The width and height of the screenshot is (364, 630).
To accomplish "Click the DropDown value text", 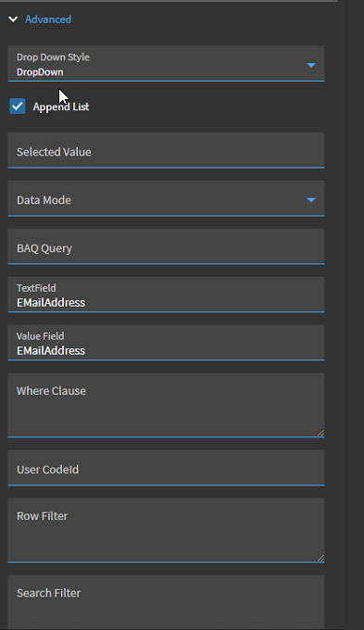I will pos(40,72).
